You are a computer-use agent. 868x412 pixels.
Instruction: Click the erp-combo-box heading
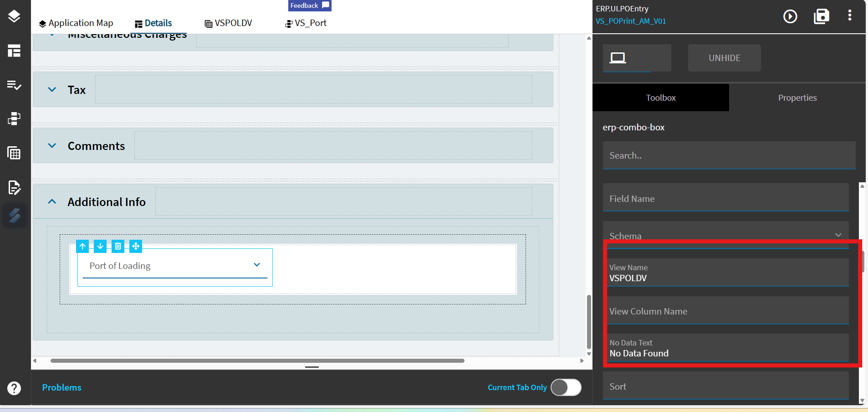pyautogui.click(x=633, y=127)
